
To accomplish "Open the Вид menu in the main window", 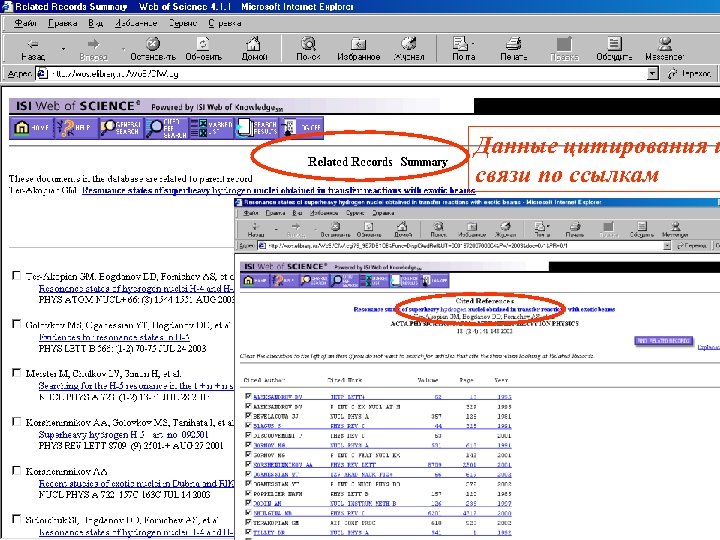I will [x=96, y=23].
